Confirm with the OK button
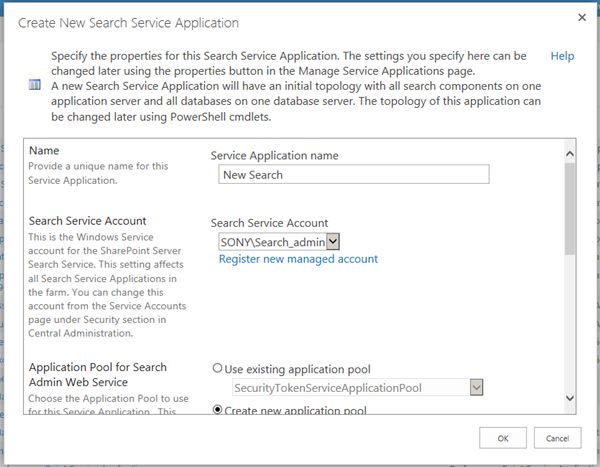The width and height of the screenshot is (600, 467). 503,438
